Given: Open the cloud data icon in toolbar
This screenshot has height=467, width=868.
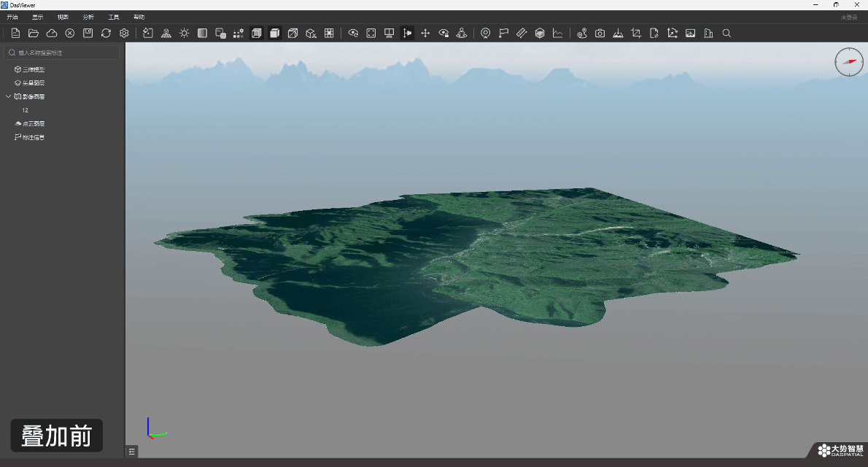Looking at the screenshot, I should pos(52,34).
